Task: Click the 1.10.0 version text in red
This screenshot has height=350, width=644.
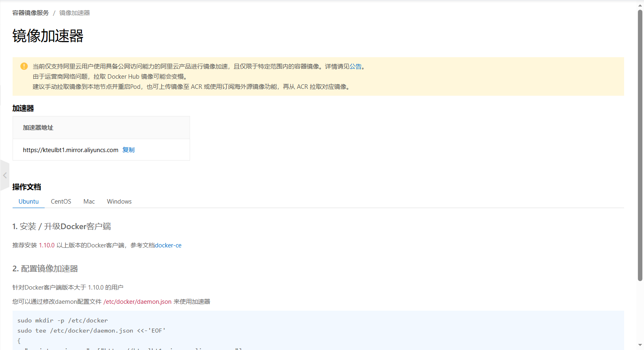Action: 47,245
